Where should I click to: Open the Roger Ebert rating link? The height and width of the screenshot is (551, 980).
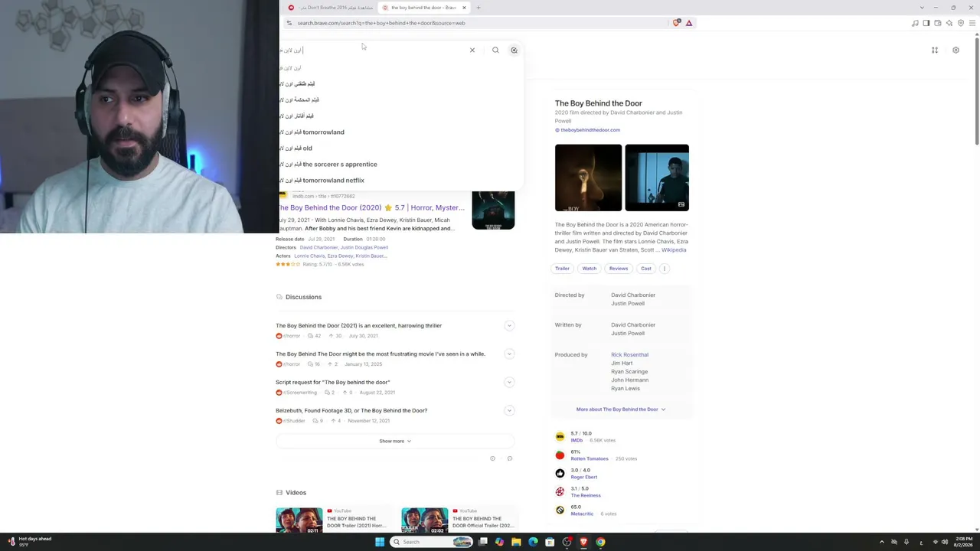click(x=584, y=478)
